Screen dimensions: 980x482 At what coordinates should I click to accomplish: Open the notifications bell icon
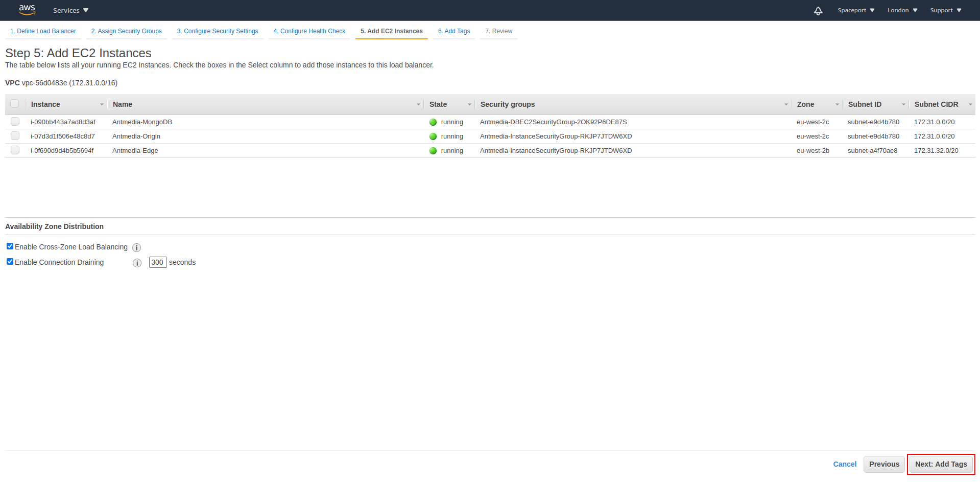tap(818, 11)
